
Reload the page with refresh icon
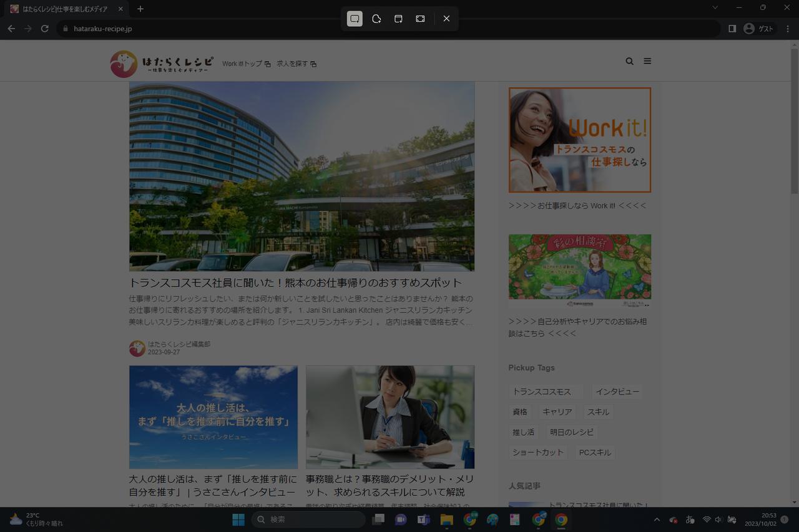pyautogui.click(x=45, y=29)
